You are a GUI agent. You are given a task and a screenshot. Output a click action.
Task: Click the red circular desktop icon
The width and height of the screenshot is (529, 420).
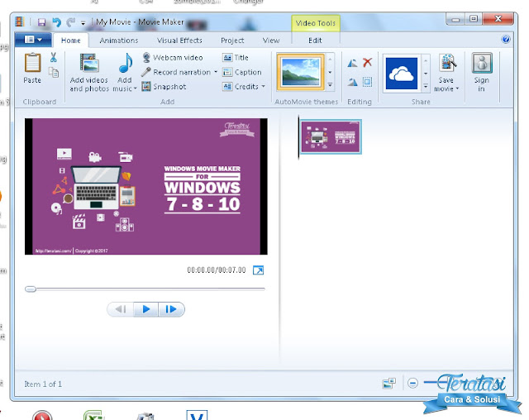[42, 416]
